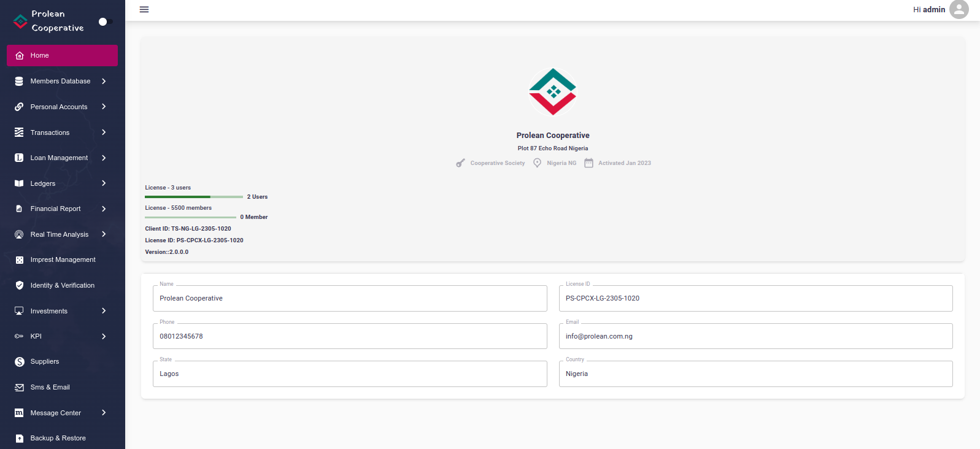Screen dimensions: 980x449
Task: Click the users license progress bar
Action: 194,197
